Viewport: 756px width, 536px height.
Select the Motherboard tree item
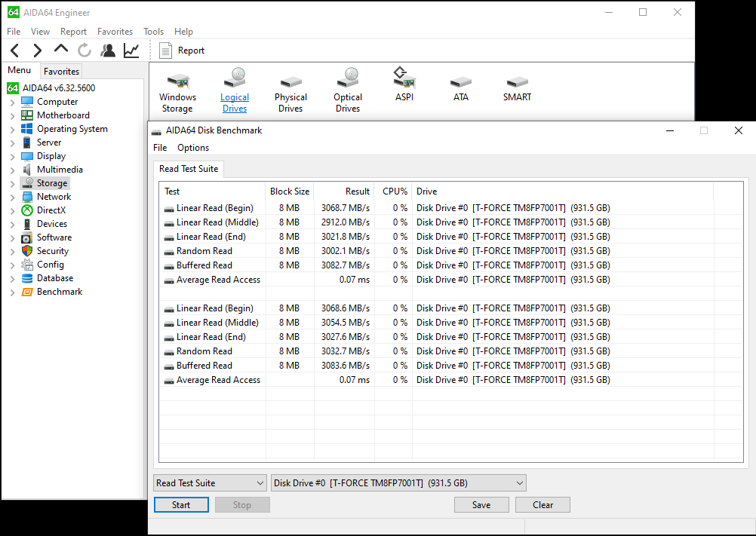pyautogui.click(x=63, y=115)
